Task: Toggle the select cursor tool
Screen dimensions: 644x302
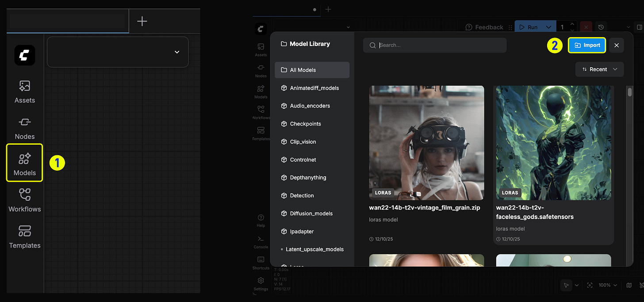Action: 566,286
